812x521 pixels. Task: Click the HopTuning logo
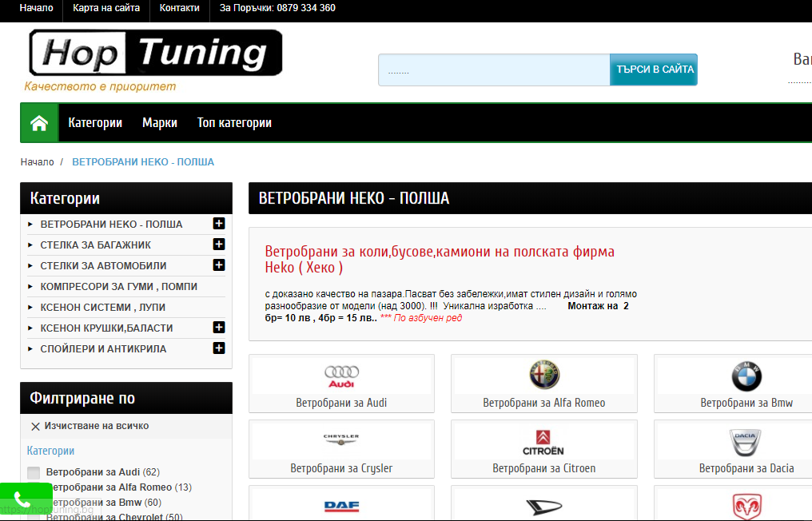pyautogui.click(x=155, y=53)
